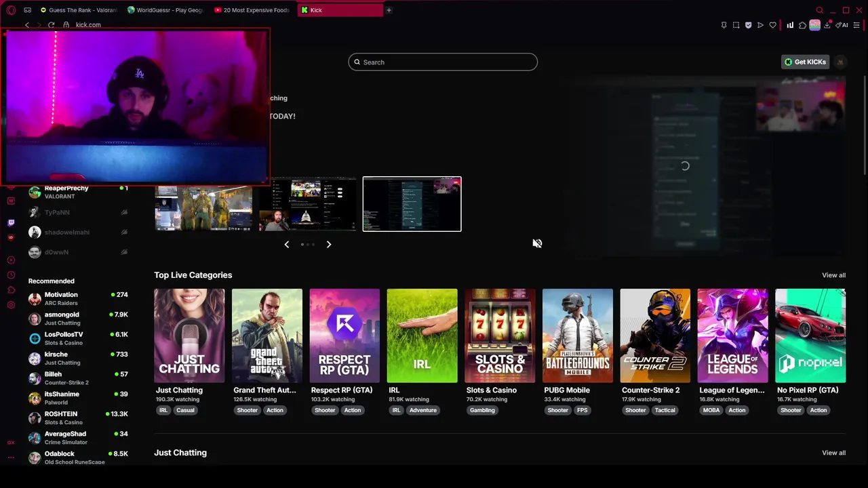Open the sidebar extensions cube icon
The width and height of the screenshot is (868, 488).
pos(11,290)
